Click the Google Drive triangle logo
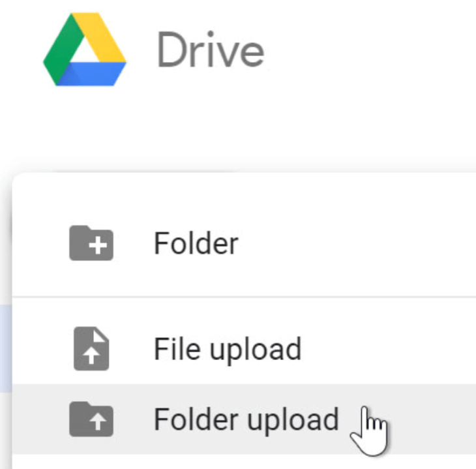Screen dimensions: 476x469 click(x=85, y=50)
